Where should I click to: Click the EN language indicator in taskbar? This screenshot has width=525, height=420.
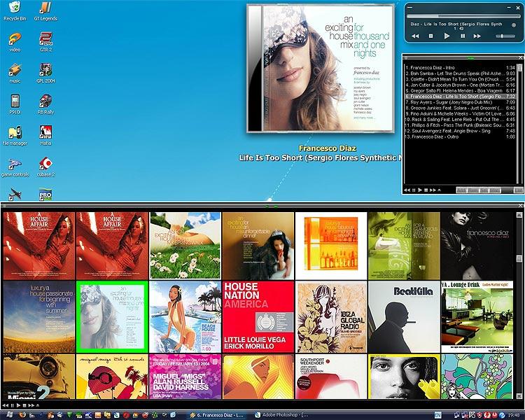point(438,415)
